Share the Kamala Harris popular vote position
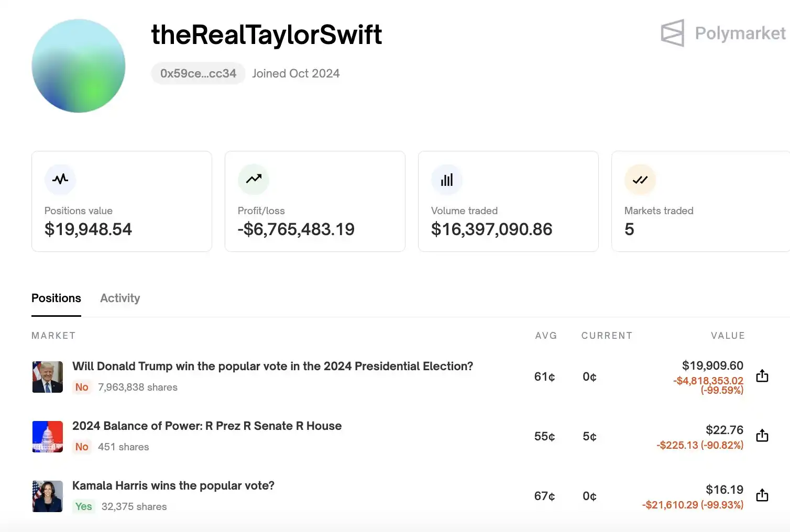Viewport: 790px width, 532px height. click(762, 495)
